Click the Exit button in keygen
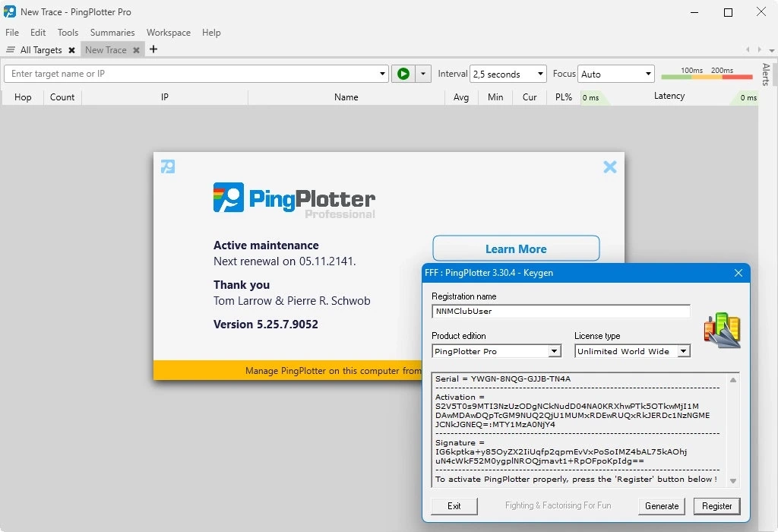The image size is (778, 532). (454, 506)
